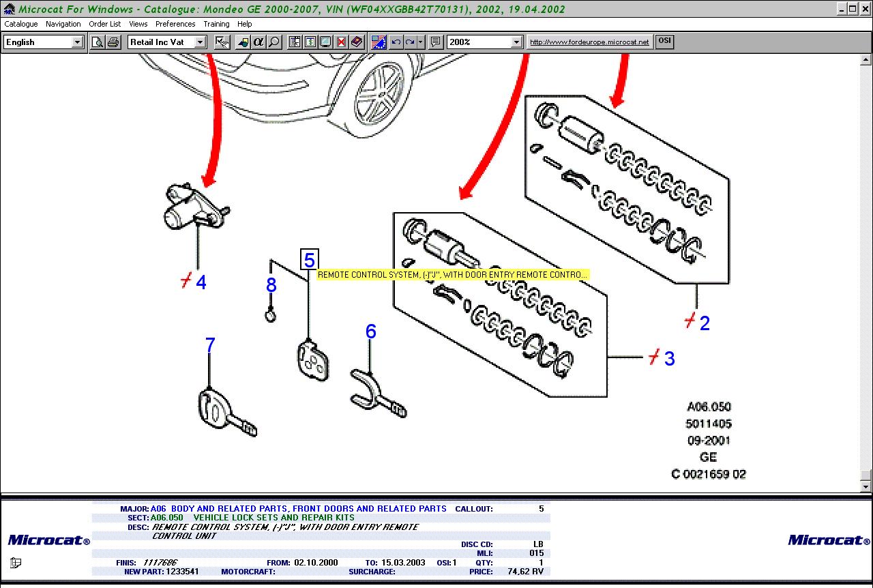Click the print preview icon
The width and height of the screenshot is (873, 588).
tap(98, 42)
